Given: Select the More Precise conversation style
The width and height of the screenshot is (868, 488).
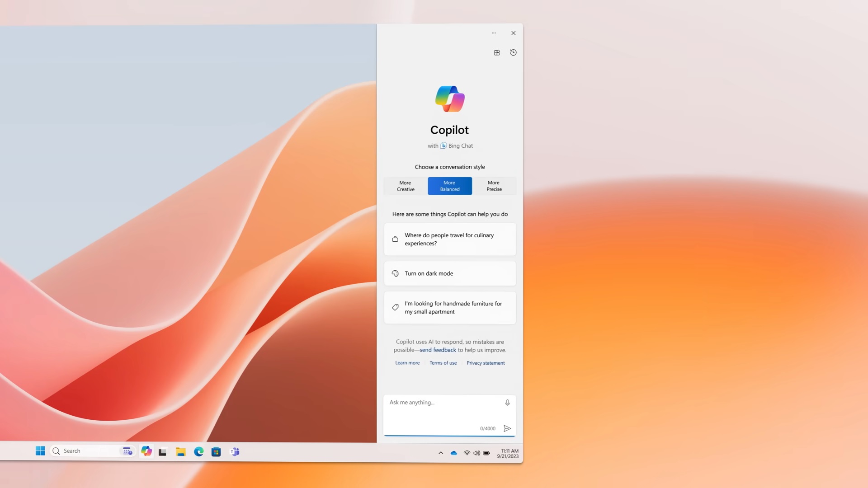Looking at the screenshot, I should coord(494,186).
